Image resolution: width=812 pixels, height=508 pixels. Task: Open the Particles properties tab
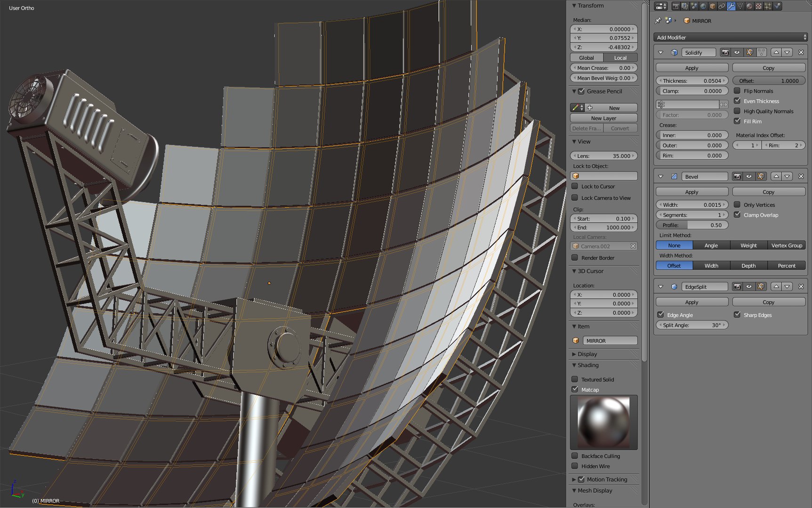pos(768,6)
